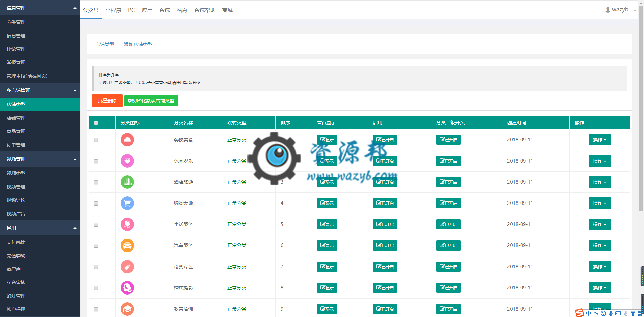Open the 公众号 top menu
This screenshot has height=317, width=644.
(91, 10)
